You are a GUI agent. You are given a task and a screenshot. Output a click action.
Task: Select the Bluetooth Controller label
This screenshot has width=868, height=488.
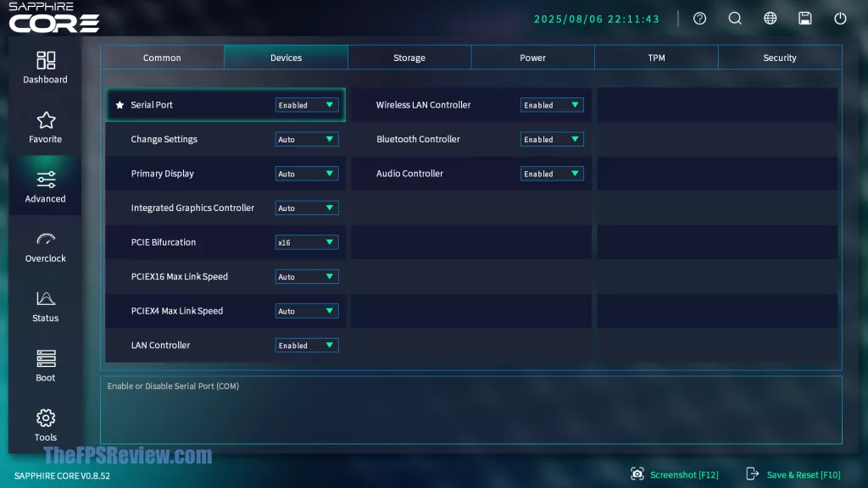[x=418, y=139]
